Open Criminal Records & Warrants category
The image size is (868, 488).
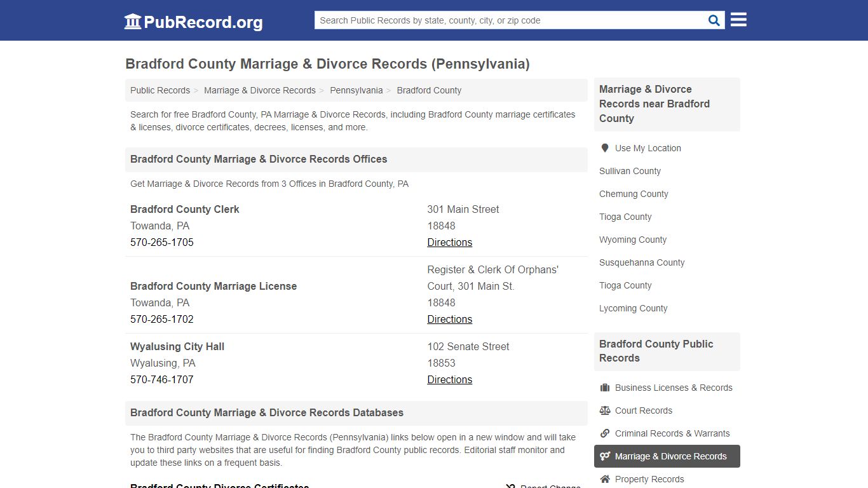(x=672, y=433)
